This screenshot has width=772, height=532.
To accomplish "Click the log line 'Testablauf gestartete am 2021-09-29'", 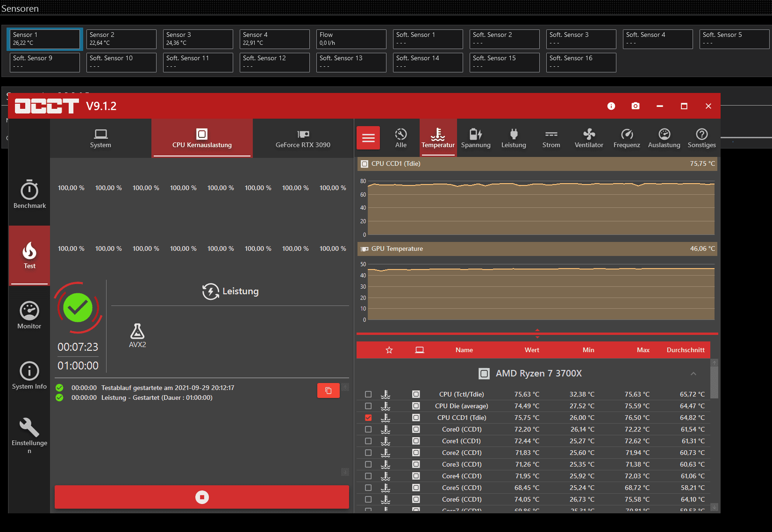I will [x=168, y=388].
